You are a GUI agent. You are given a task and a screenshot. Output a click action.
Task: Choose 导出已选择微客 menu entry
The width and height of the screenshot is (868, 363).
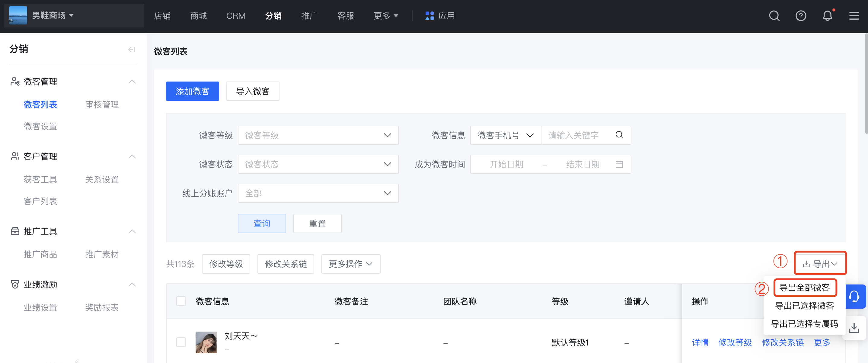coord(804,306)
